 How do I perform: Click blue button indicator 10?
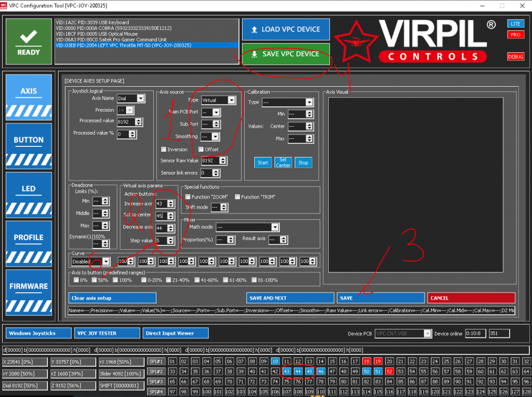pyautogui.click(x=275, y=361)
